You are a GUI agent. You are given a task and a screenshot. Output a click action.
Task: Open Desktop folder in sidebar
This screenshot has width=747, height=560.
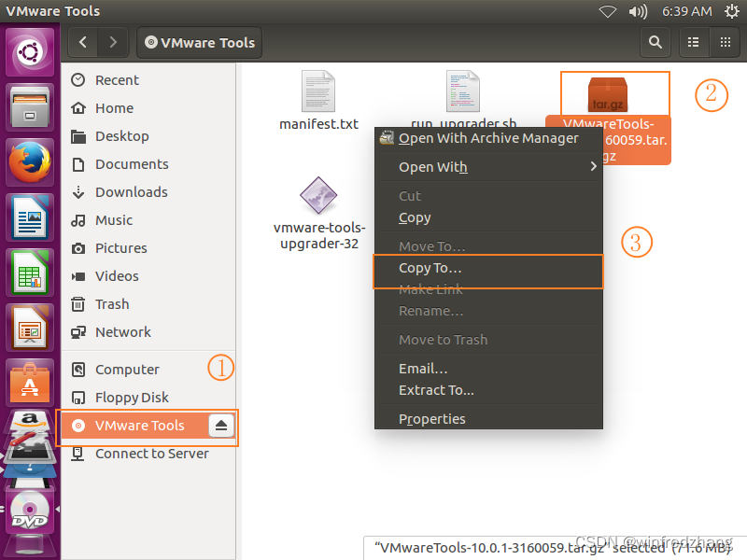pyautogui.click(x=148, y=136)
